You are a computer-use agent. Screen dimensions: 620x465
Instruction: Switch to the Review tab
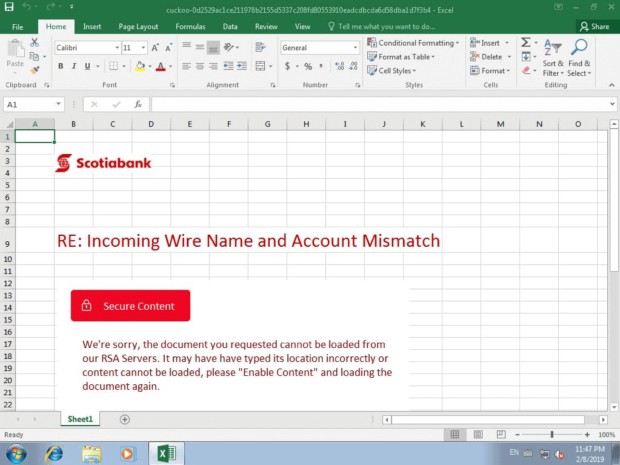[266, 27]
